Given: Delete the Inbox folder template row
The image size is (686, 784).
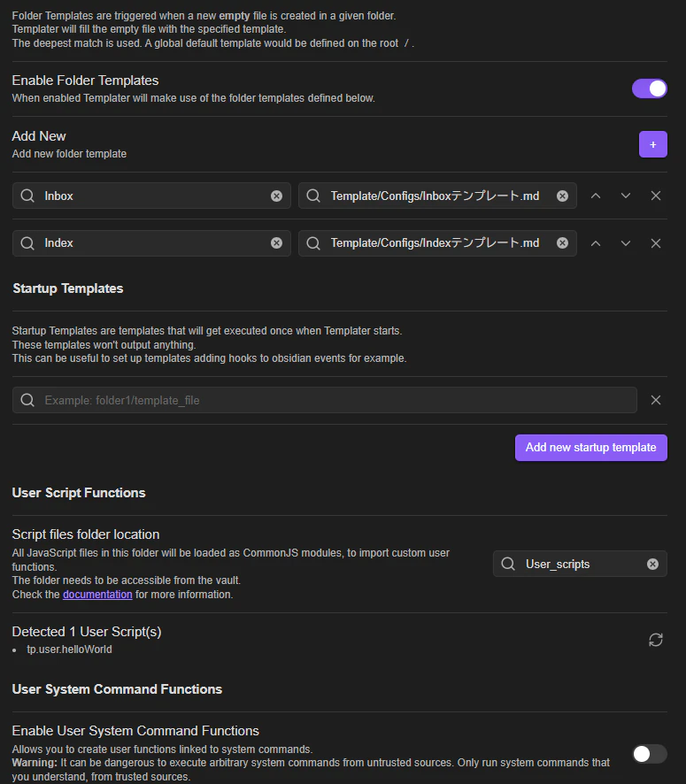Looking at the screenshot, I should click(x=656, y=196).
